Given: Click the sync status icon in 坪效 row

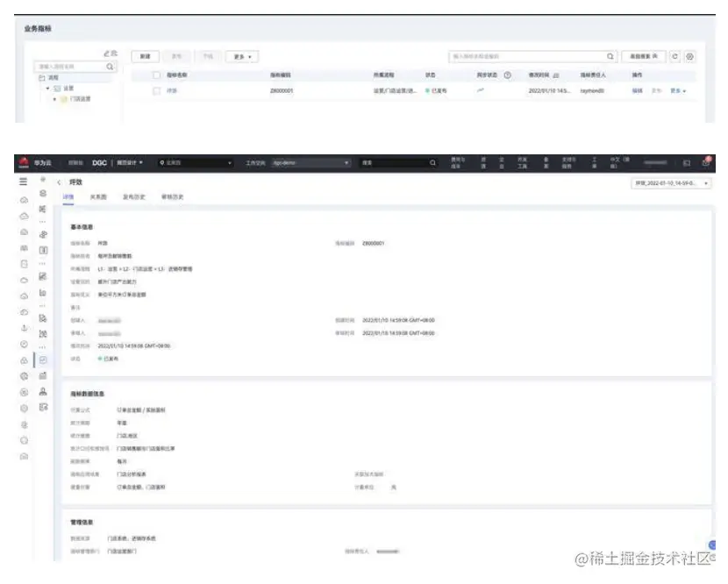Looking at the screenshot, I should tap(481, 90).
